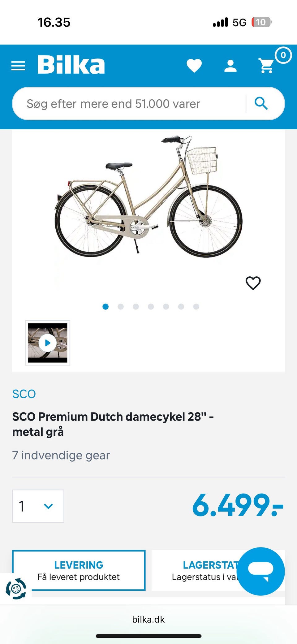297x644 pixels.
Task: Tap the Bilka logo
Action: 71,65
